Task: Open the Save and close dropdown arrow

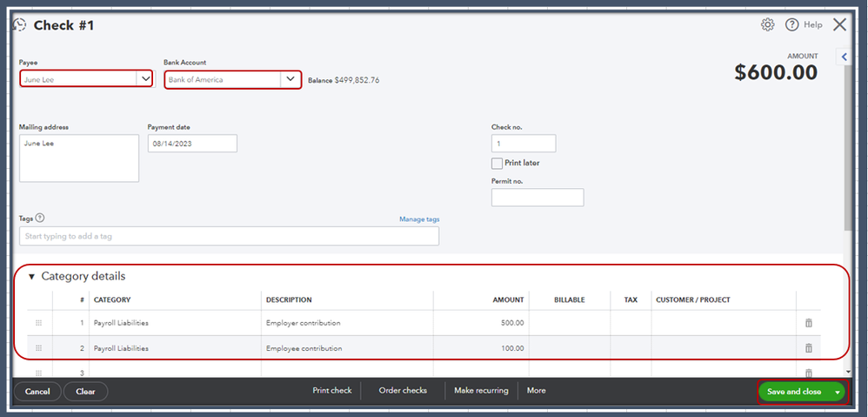Action: [x=838, y=392]
